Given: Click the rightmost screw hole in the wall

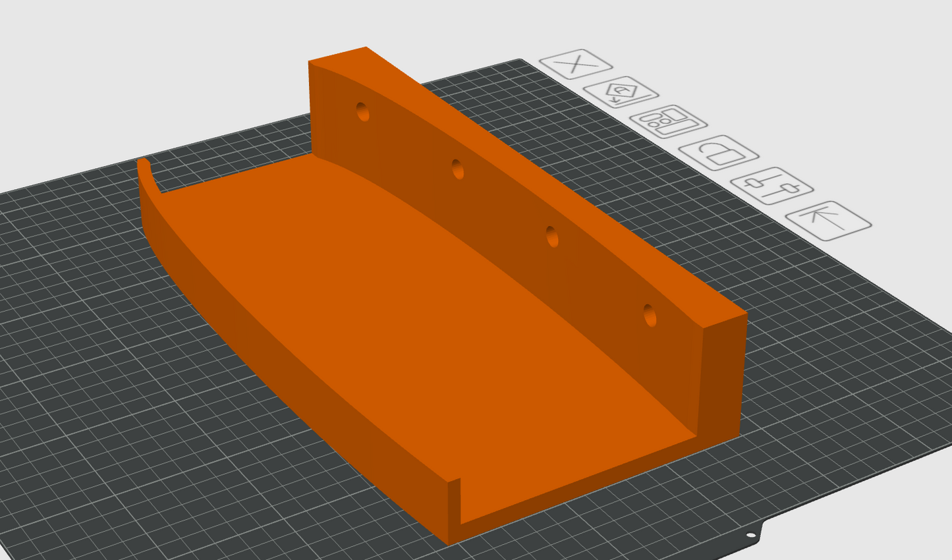Looking at the screenshot, I should coord(650,316).
